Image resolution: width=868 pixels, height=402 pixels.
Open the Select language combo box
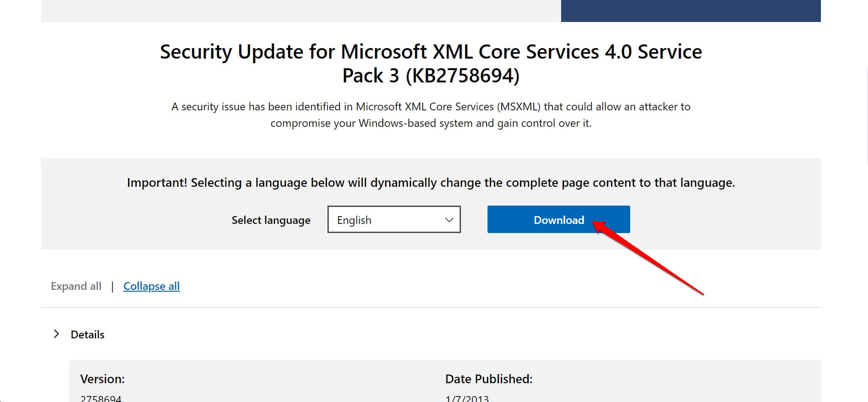point(393,219)
